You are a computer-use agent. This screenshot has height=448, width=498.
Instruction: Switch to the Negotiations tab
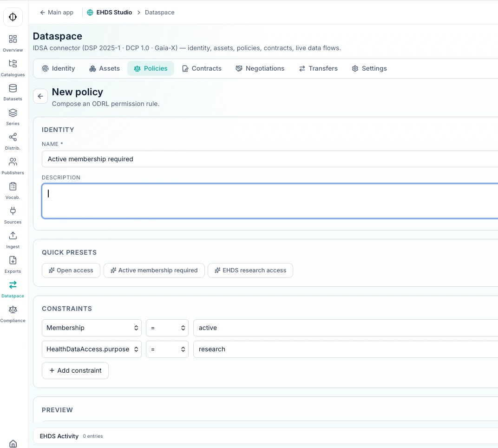260,68
